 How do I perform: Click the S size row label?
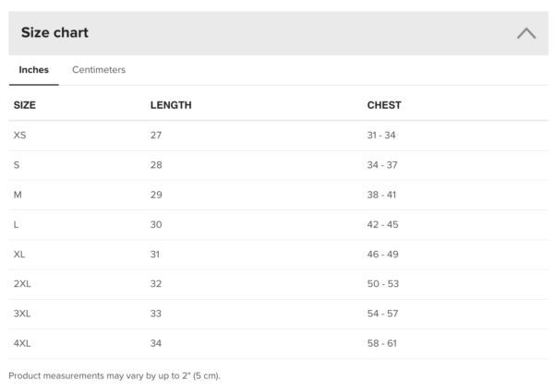[17, 165]
